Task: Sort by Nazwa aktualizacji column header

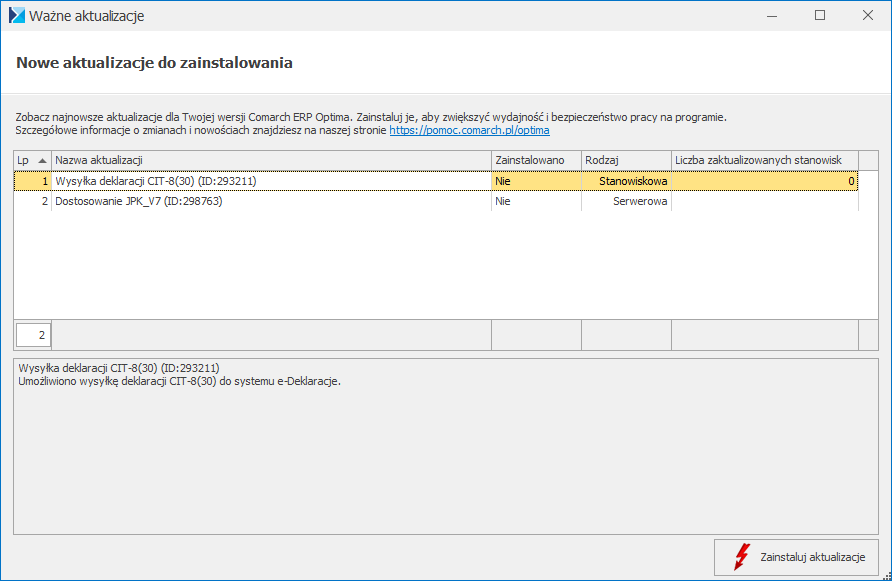Action: point(270,160)
